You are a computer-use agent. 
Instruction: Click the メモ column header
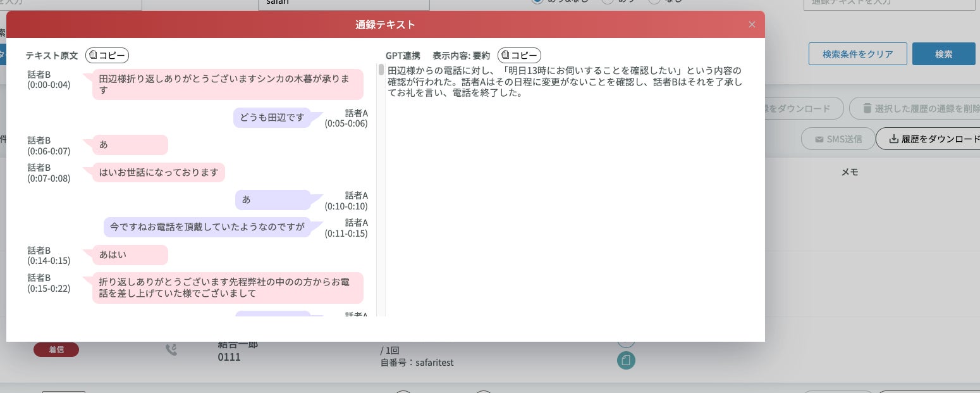(x=849, y=172)
